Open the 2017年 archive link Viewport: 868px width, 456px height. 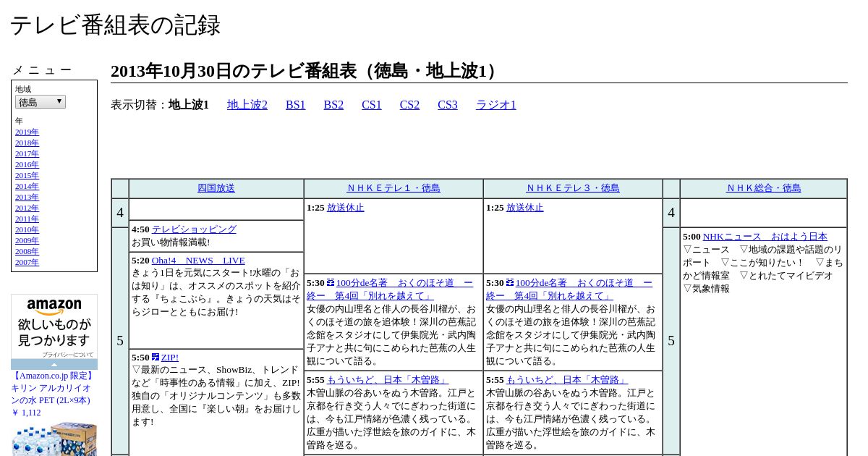tap(27, 153)
